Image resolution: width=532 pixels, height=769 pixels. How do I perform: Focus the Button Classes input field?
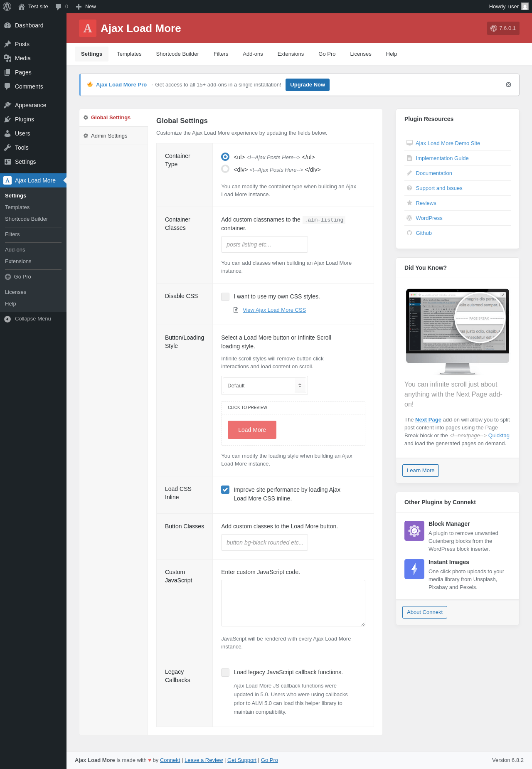click(x=264, y=542)
